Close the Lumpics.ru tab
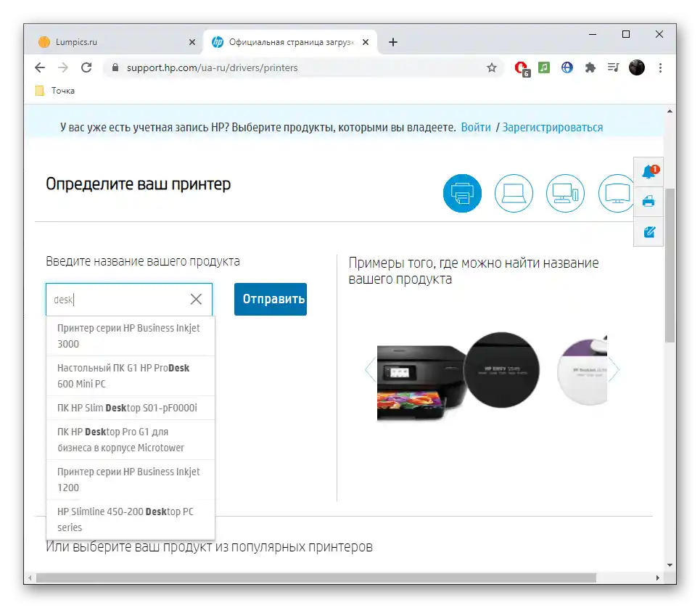This screenshot has width=700, height=608. (x=192, y=42)
